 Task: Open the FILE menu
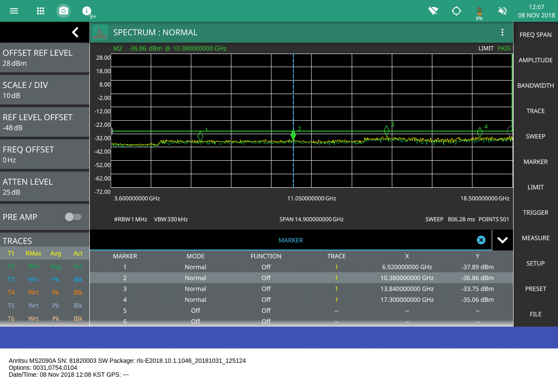(x=536, y=314)
